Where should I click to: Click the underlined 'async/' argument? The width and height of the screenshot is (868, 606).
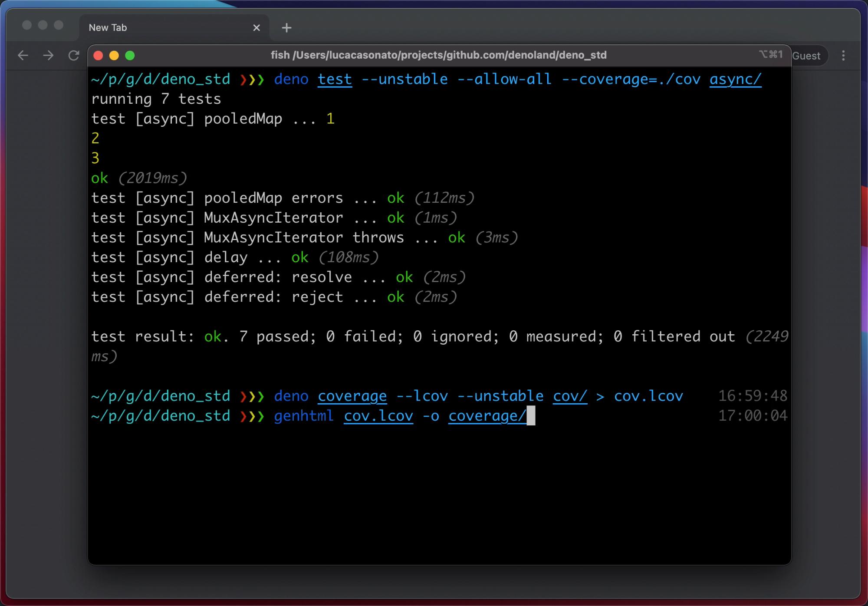click(735, 79)
